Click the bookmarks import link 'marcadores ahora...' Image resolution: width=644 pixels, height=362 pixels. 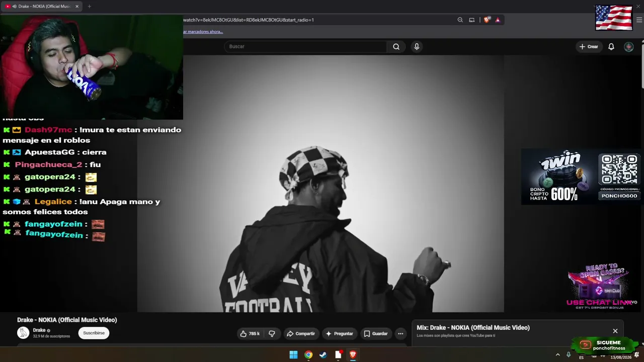(x=203, y=32)
